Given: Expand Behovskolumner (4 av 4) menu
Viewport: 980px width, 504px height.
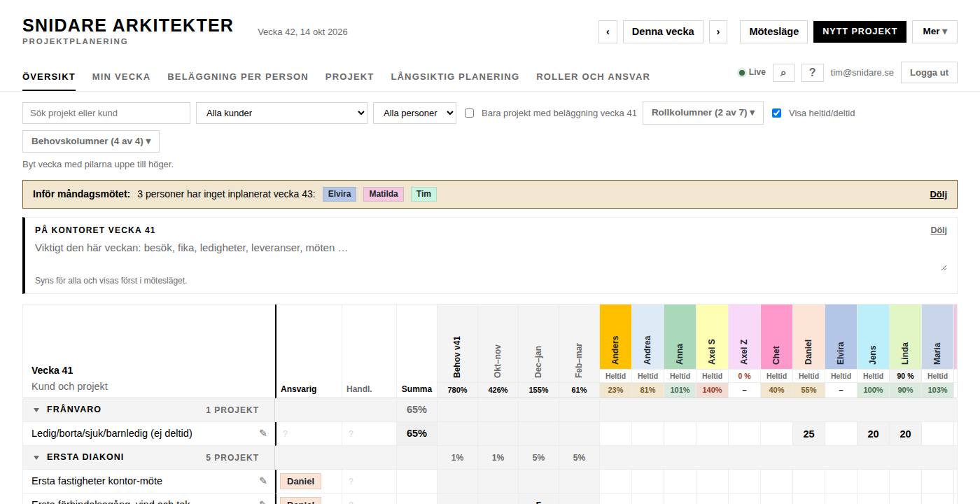Looking at the screenshot, I should point(91,141).
